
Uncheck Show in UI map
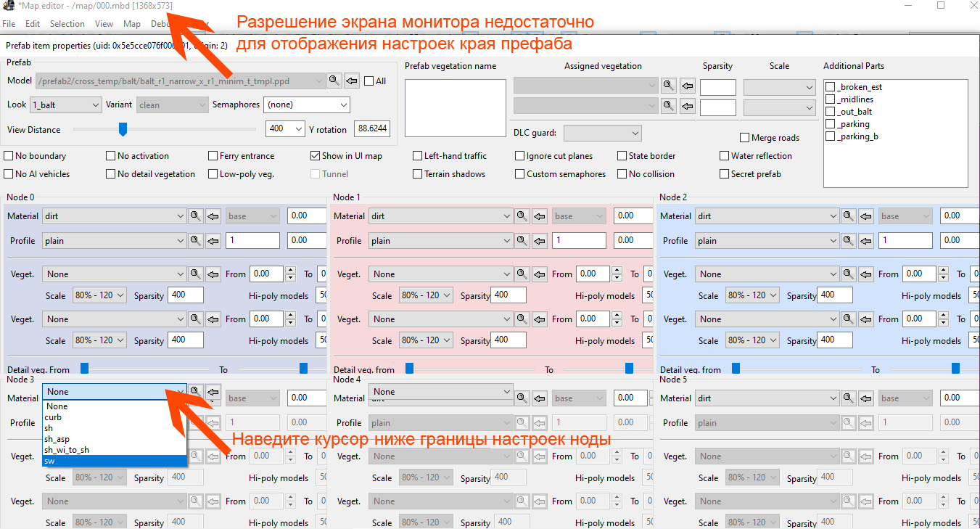pos(316,156)
